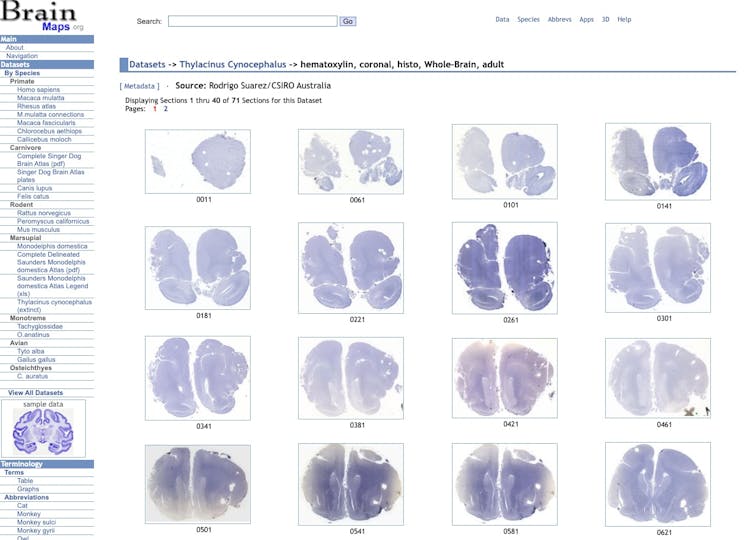
Task: Go to page 2 of sections
Action: [x=166, y=109]
